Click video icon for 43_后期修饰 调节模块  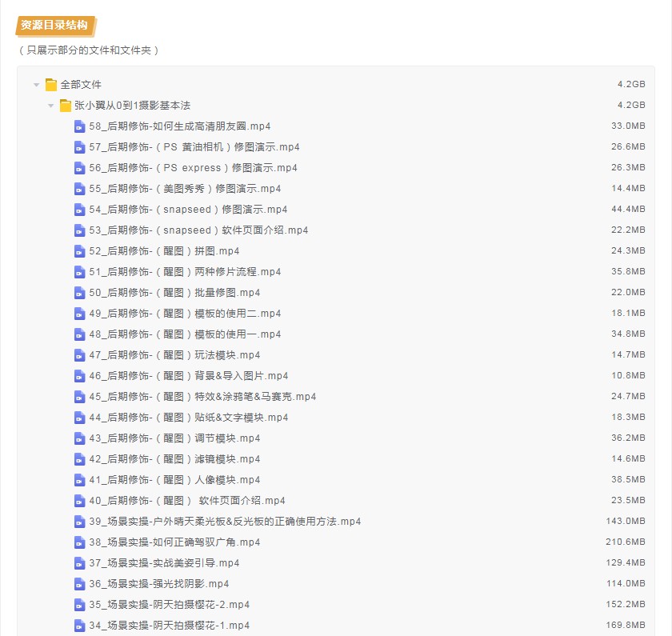[x=80, y=438]
